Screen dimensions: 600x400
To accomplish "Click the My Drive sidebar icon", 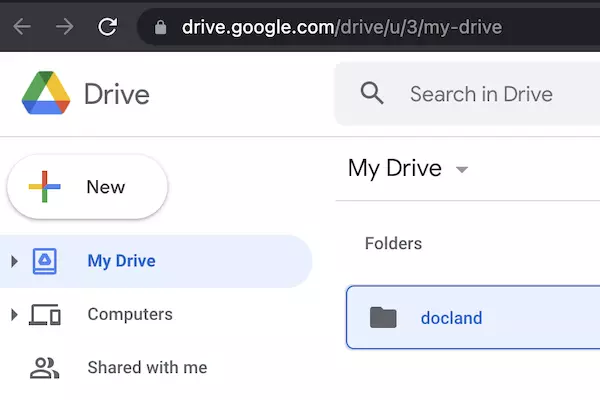I will pyautogui.click(x=45, y=261).
